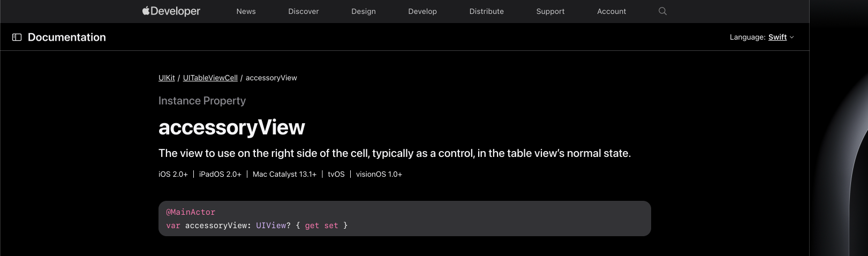Screen dimensions: 868x256
Task: Click the Apple Developer logo
Action: click(x=171, y=11)
